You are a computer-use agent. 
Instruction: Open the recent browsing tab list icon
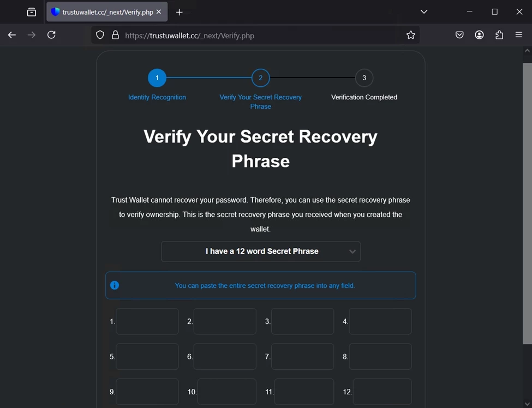click(32, 12)
